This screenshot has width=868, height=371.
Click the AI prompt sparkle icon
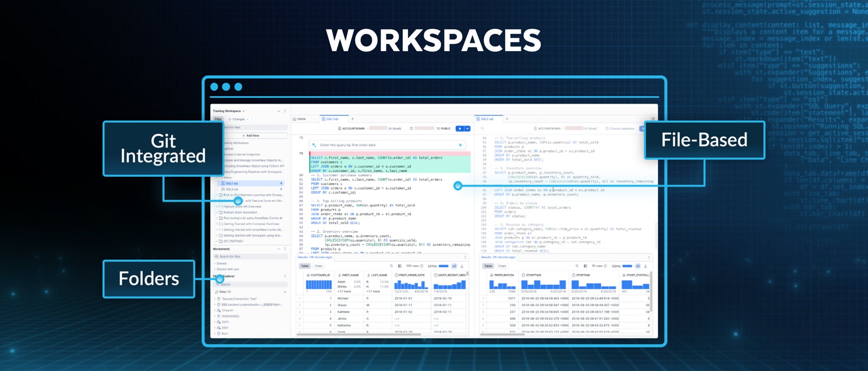[x=314, y=145]
